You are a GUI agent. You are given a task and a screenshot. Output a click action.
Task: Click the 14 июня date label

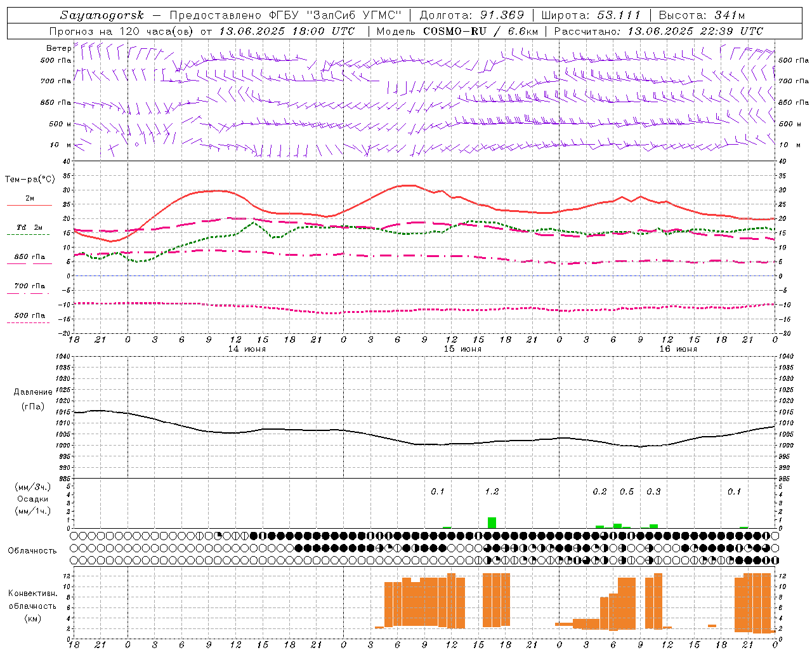(247, 349)
